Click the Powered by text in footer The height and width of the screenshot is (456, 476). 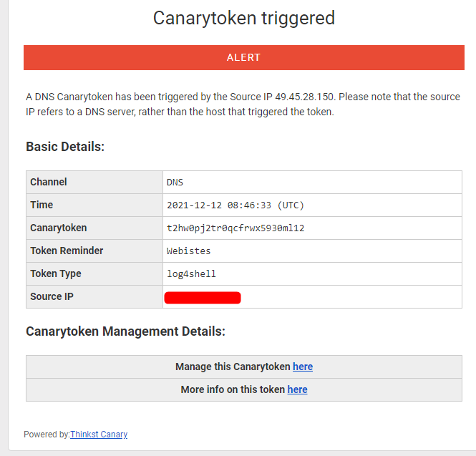click(x=47, y=435)
